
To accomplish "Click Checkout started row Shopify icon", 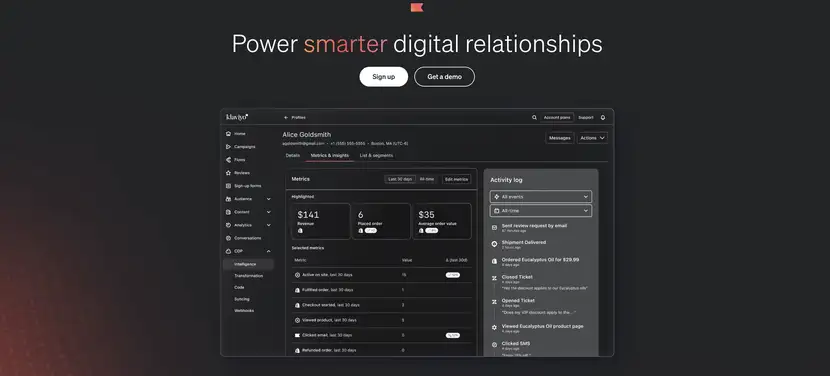I will click(x=297, y=305).
